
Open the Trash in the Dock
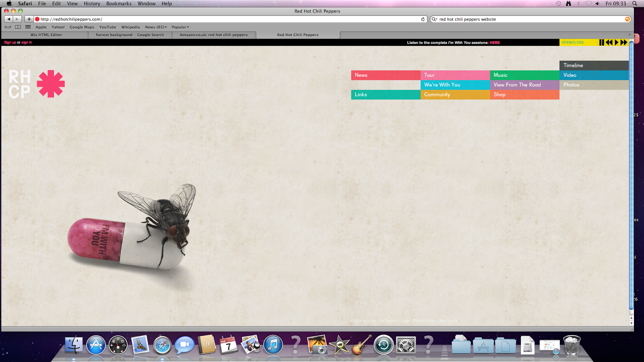point(572,345)
